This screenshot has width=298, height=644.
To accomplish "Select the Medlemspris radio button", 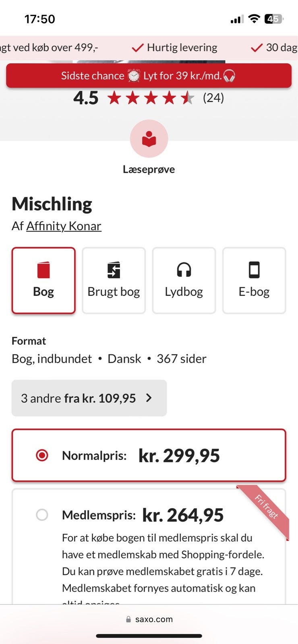I will coord(42,515).
